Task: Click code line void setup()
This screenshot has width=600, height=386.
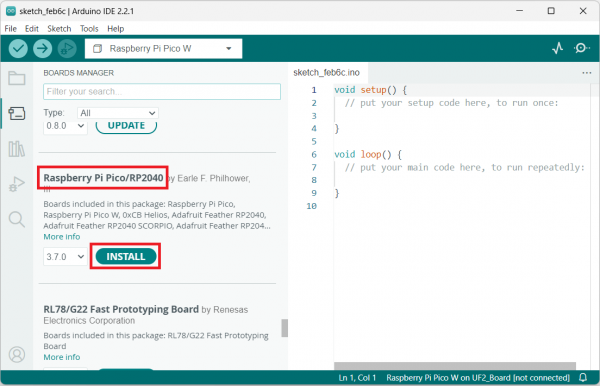Action: [370, 90]
